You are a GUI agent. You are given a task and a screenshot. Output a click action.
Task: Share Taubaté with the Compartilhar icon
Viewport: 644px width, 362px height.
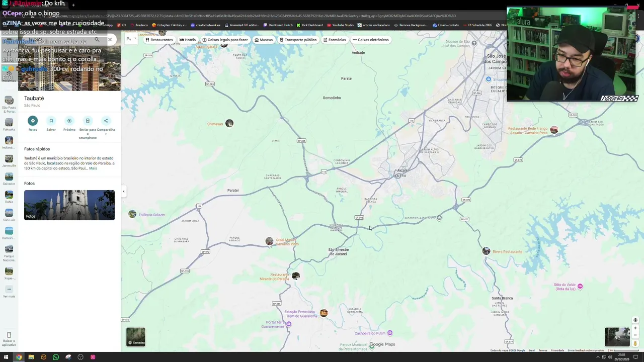106,121
